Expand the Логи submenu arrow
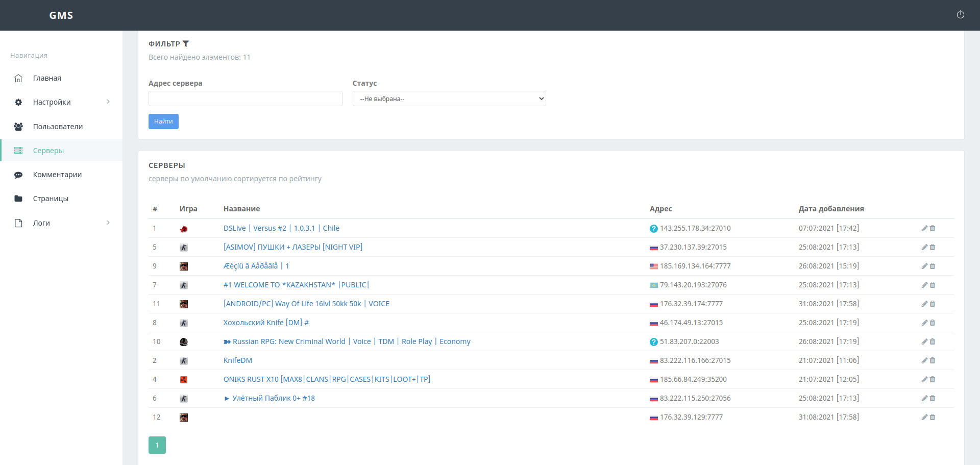The height and width of the screenshot is (465, 980). click(x=108, y=223)
